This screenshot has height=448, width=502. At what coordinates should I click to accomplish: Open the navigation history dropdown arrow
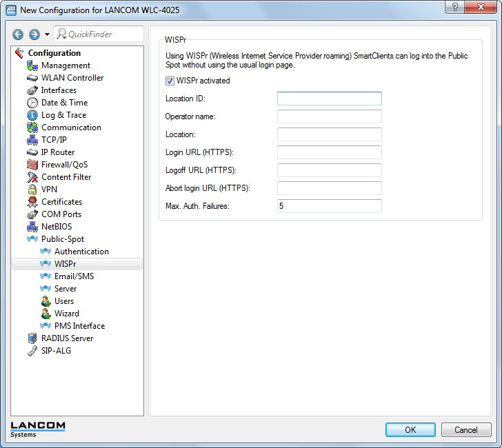pyautogui.click(x=47, y=34)
